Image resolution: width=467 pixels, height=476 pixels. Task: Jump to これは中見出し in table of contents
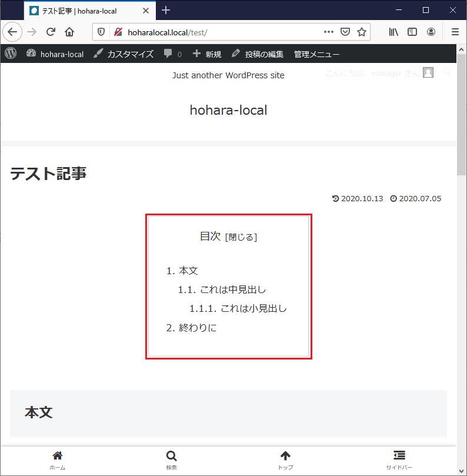pyautogui.click(x=233, y=289)
